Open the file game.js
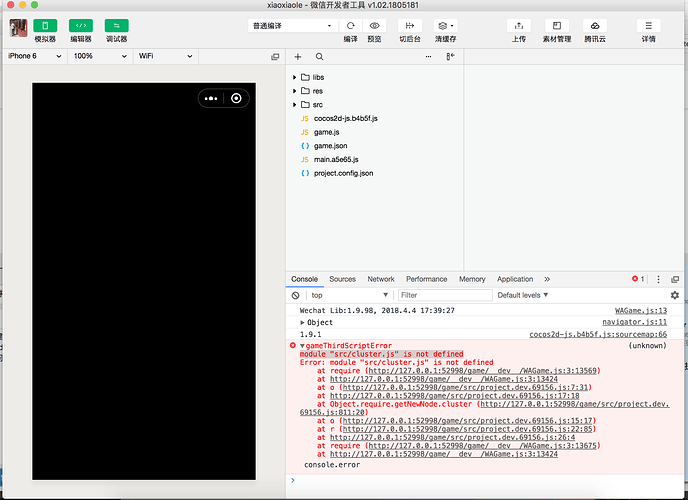 click(326, 132)
